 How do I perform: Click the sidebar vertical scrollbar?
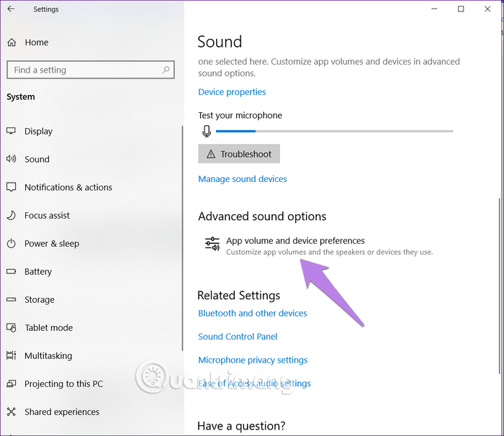pos(182,238)
